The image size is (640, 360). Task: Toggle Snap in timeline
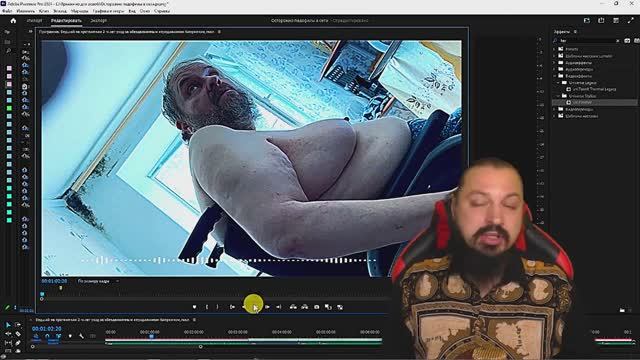click(x=48, y=336)
